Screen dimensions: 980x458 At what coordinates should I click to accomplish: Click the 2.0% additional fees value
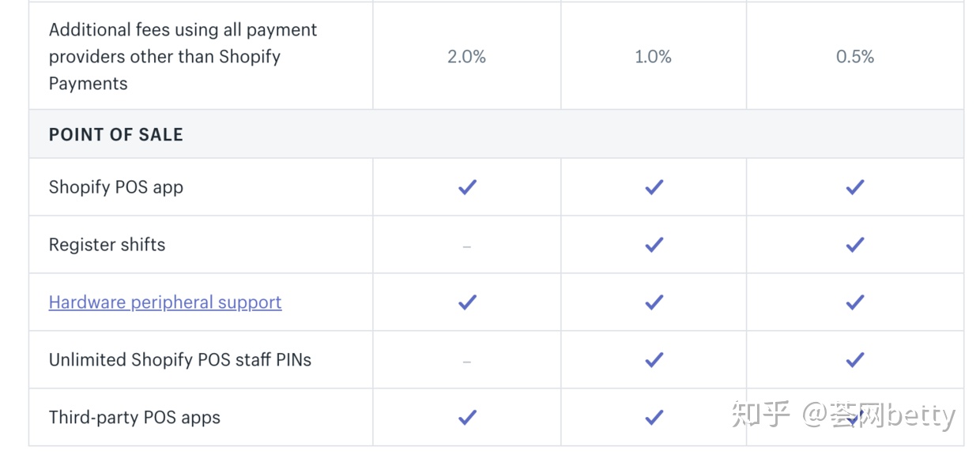point(466,57)
